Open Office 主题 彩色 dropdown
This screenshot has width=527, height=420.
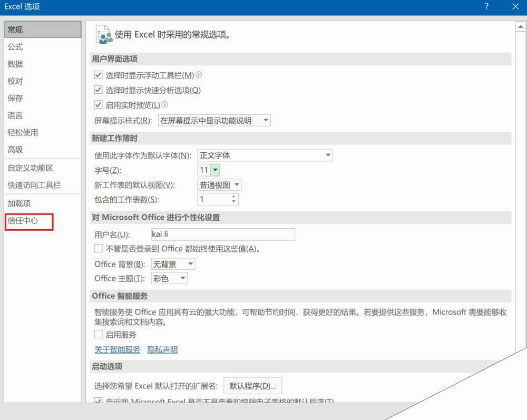[169, 278]
